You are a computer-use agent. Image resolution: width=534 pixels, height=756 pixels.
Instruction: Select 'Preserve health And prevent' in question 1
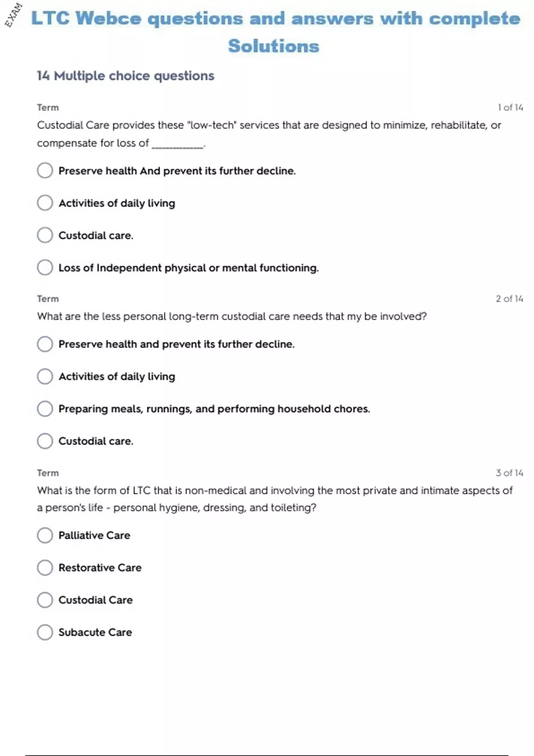(x=45, y=170)
